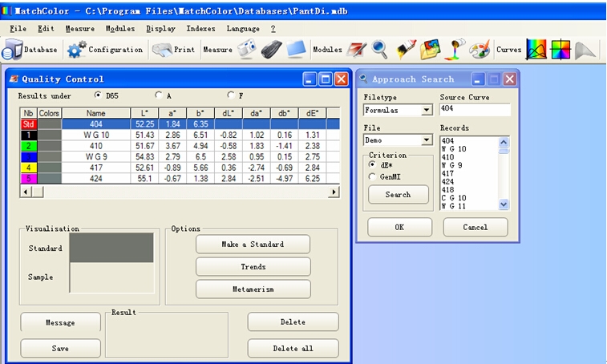This screenshot has height=364, width=607.
Task: Select dE* criterion radio button
Action: [x=372, y=164]
